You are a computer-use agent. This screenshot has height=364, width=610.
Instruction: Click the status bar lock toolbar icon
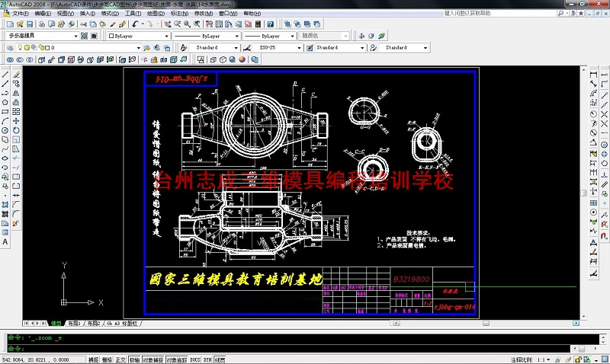coord(578,359)
